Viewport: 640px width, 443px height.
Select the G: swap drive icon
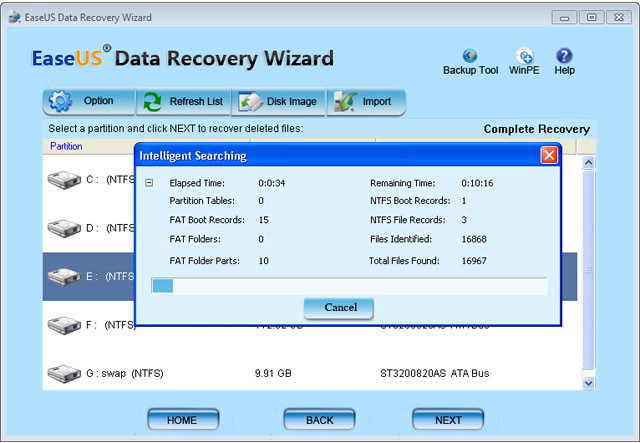(64, 374)
